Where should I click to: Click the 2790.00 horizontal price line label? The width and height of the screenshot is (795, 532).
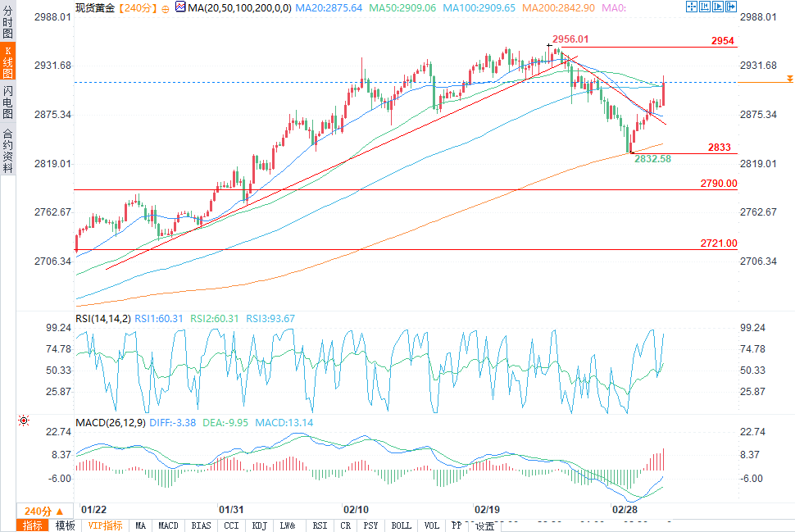pyautogui.click(x=719, y=184)
